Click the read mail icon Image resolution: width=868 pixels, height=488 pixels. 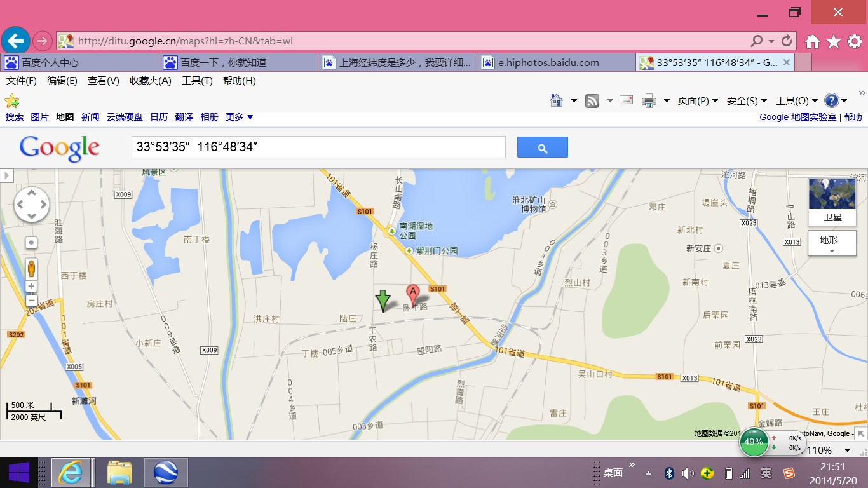click(627, 100)
